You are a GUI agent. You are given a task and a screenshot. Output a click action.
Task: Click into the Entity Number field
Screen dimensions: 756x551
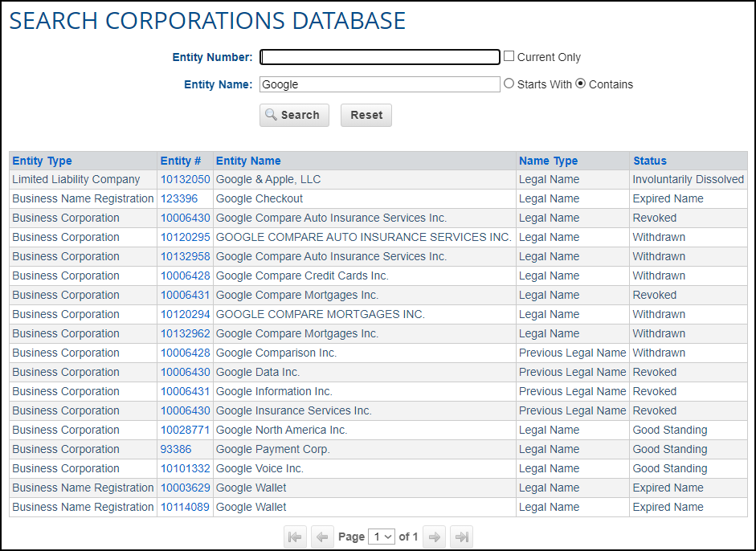[380, 57]
